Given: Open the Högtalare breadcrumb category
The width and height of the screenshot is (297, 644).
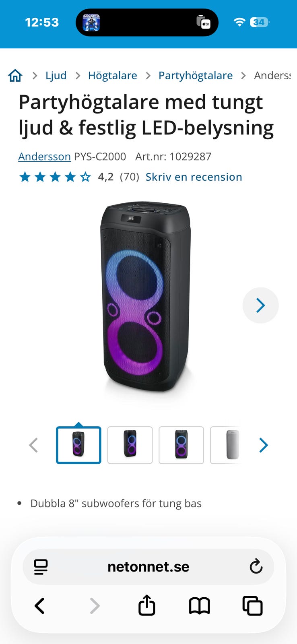Looking at the screenshot, I should (112, 75).
